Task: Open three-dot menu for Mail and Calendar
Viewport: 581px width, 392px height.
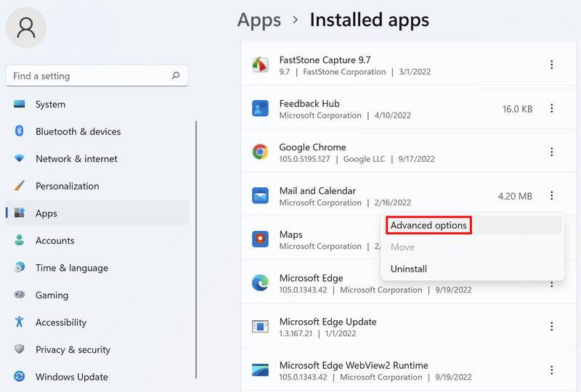Action: click(x=552, y=195)
